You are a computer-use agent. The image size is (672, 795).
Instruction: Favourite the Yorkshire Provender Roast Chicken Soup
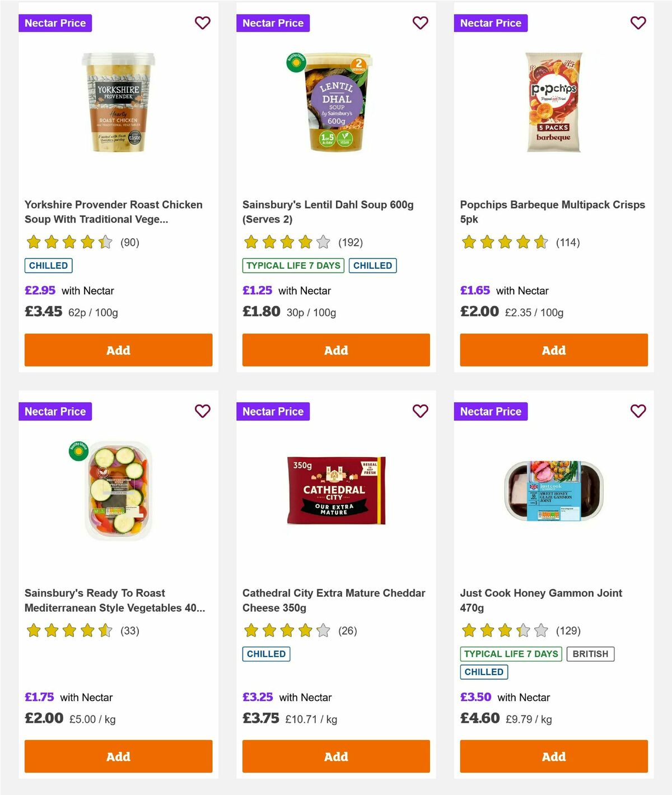(202, 23)
